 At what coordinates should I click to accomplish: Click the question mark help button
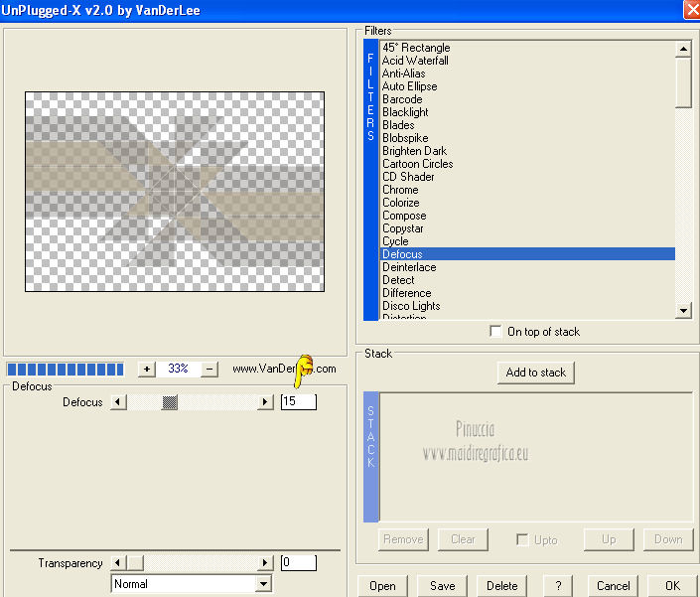click(x=558, y=586)
